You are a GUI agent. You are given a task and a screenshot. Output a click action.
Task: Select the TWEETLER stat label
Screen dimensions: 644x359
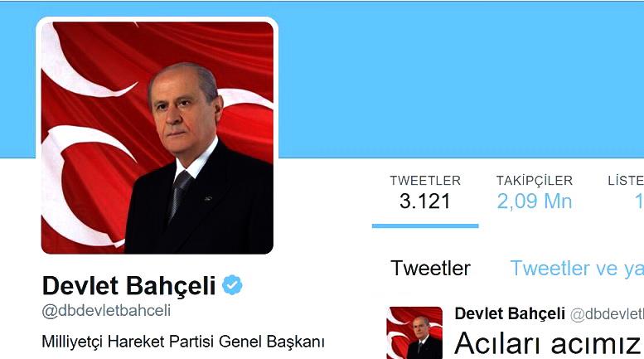pyautogui.click(x=425, y=180)
